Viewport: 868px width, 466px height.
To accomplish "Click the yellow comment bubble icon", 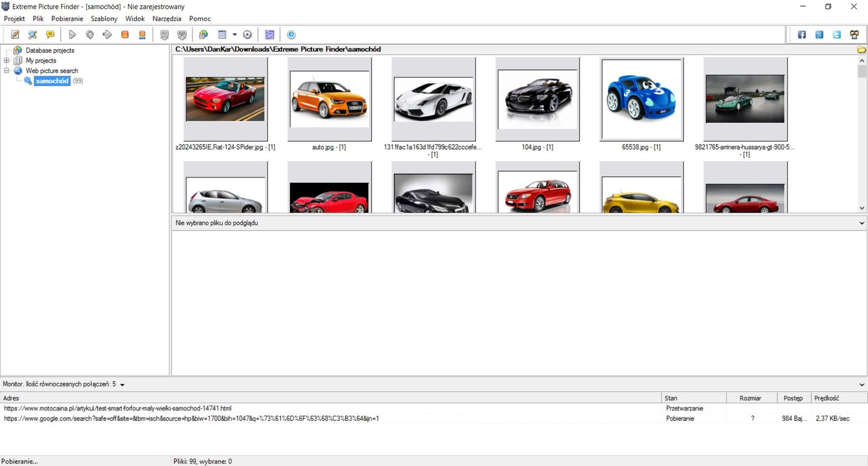I will pyautogui.click(x=50, y=35).
